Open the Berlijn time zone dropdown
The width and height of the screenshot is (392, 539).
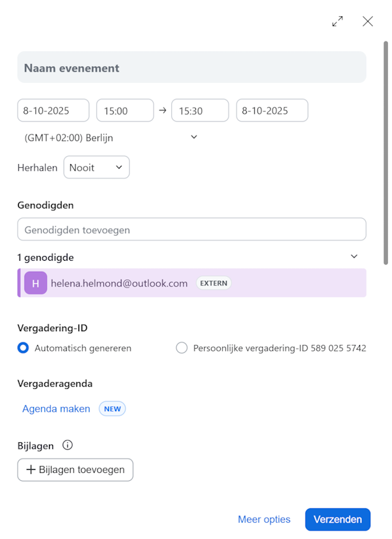(193, 137)
